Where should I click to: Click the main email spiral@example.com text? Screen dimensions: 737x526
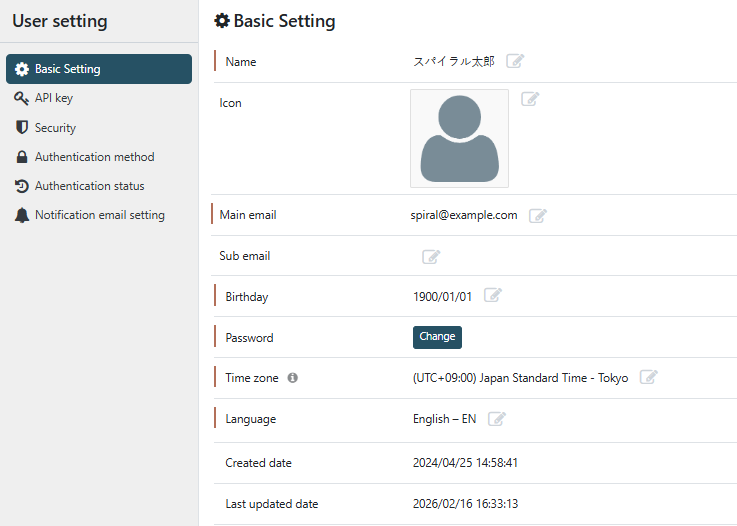[x=464, y=215]
